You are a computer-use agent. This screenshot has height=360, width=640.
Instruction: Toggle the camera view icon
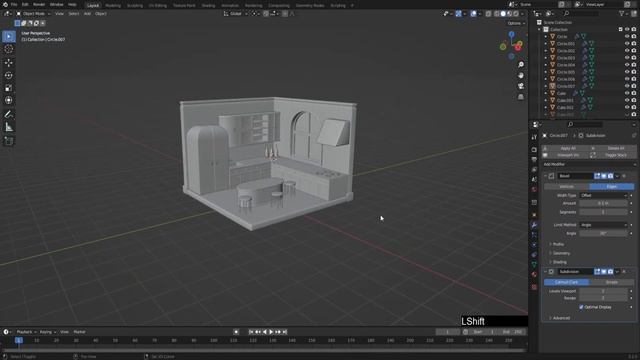tap(521, 86)
